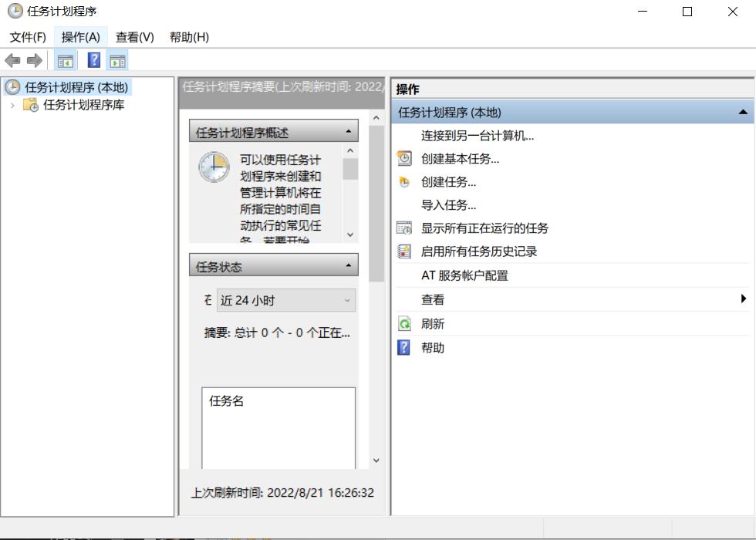
Task: Click the blue question mark help toolbar icon
Action: tap(94, 60)
